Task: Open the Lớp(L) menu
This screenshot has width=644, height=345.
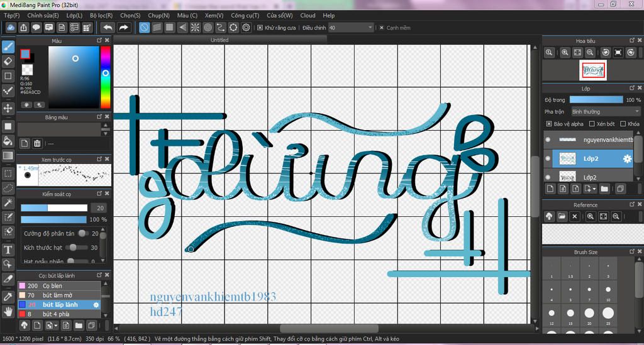Action: (x=74, y=15)
